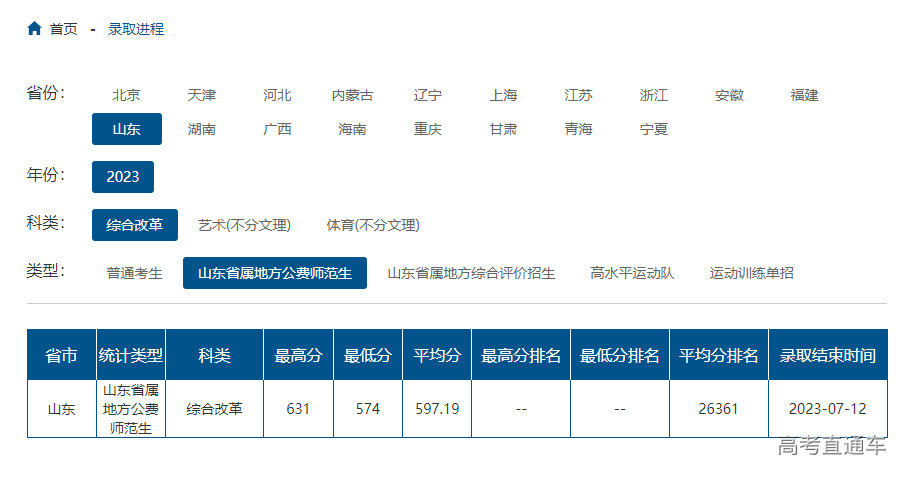Switch province to 江苏
The height and width of the screenshot is (485, 915).
pyautogui.click(x=578, y=95)
